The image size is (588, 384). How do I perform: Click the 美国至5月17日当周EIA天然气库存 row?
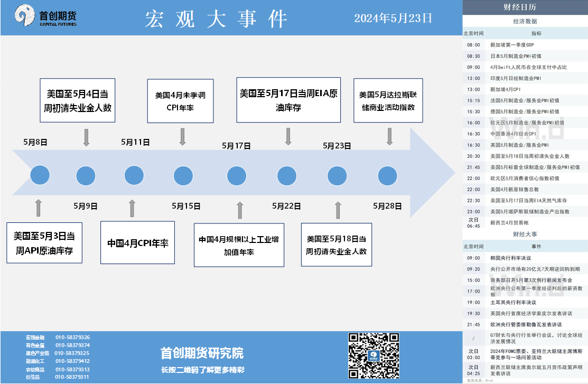point(525,201)
